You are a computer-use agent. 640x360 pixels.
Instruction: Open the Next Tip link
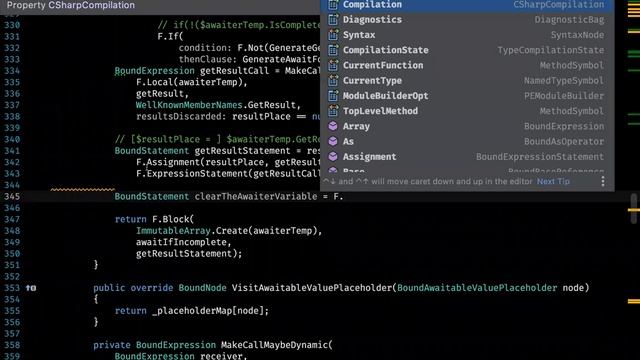(553, 181)
